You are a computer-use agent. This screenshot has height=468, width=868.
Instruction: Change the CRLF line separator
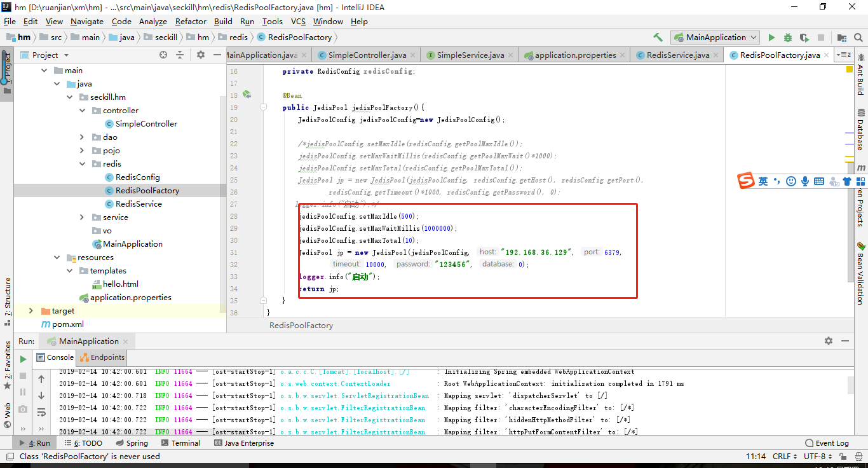coord(785,457)
